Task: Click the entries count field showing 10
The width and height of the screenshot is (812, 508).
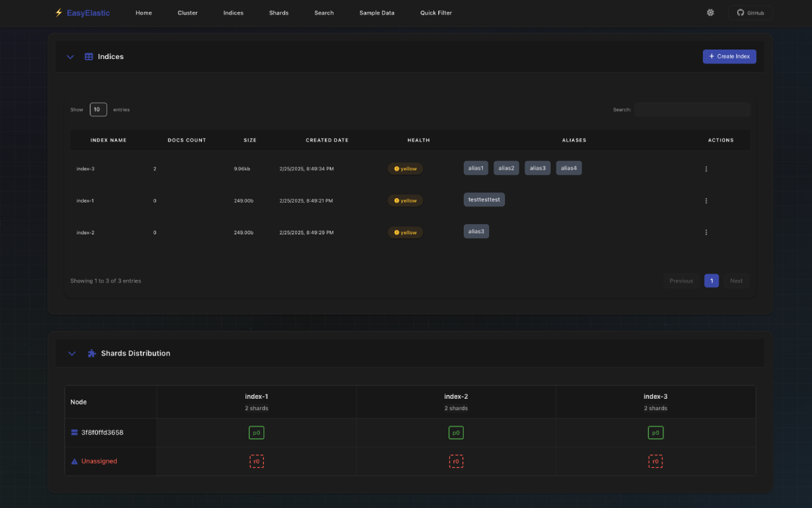Action: pyautogui.click(x=98, y=109)
